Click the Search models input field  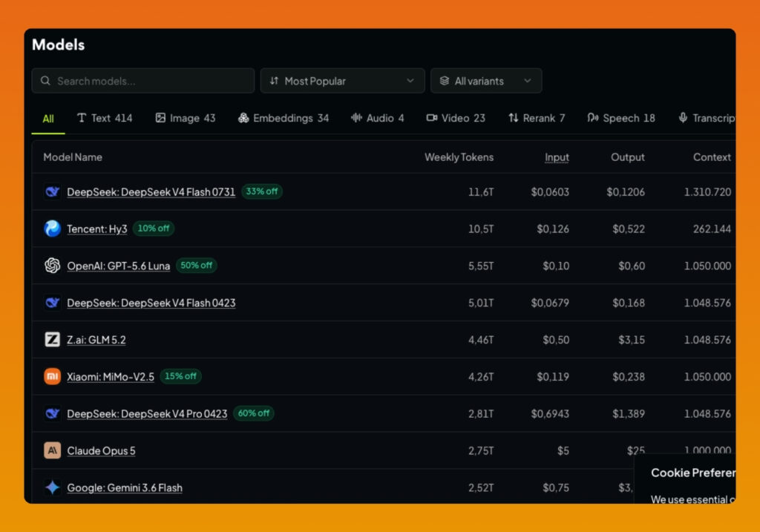[143, 80]
